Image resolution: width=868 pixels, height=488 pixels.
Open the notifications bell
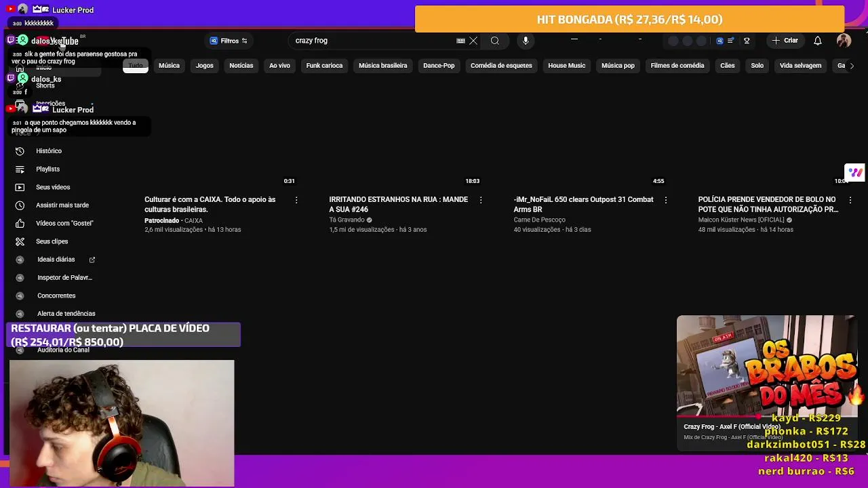(818, 41)
